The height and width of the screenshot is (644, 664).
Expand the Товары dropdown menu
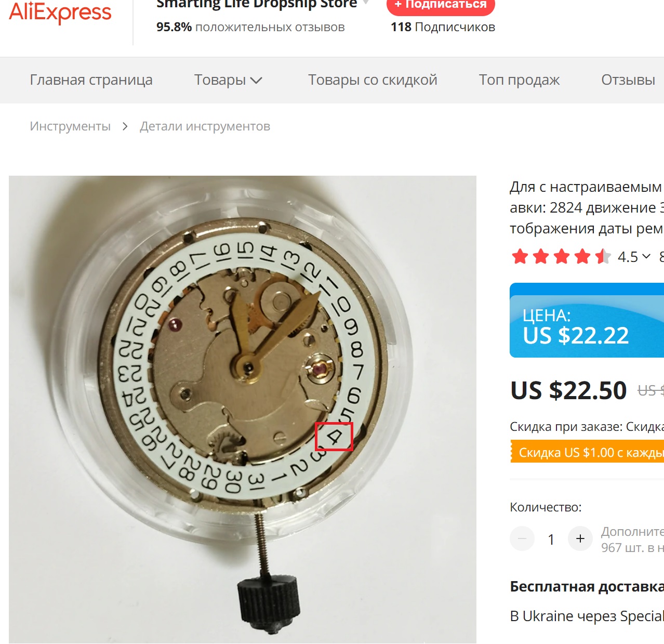[228, 80]
